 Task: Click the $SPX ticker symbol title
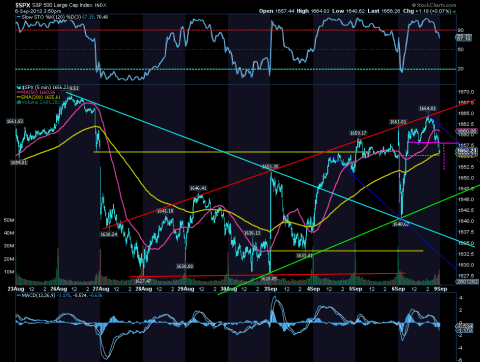click(x=23, y=5)
